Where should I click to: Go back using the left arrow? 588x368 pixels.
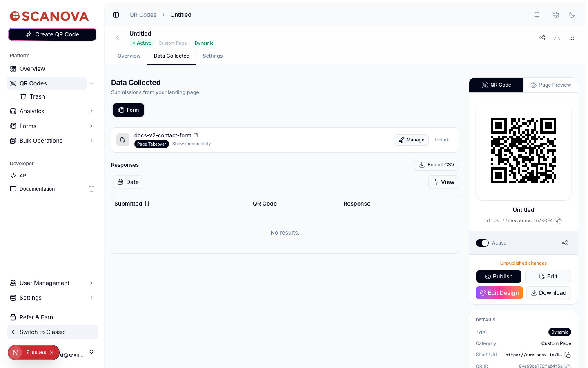(118, 38)
